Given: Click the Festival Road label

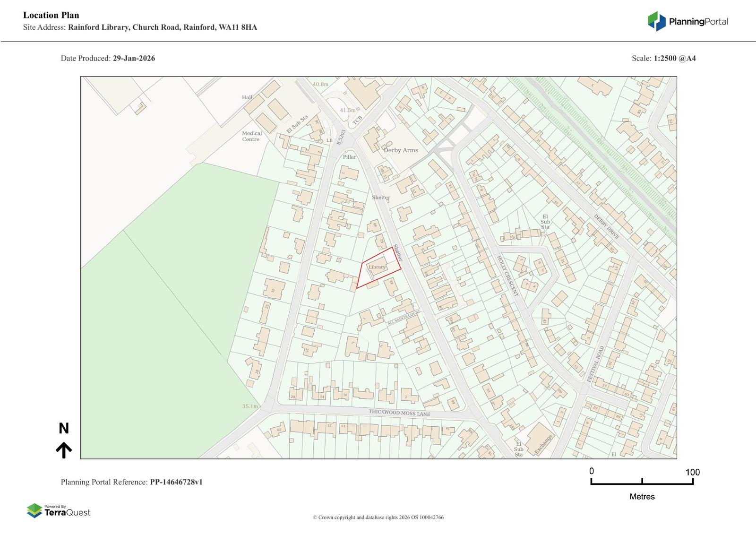Looking at the screenshot, I should (595, 364).
